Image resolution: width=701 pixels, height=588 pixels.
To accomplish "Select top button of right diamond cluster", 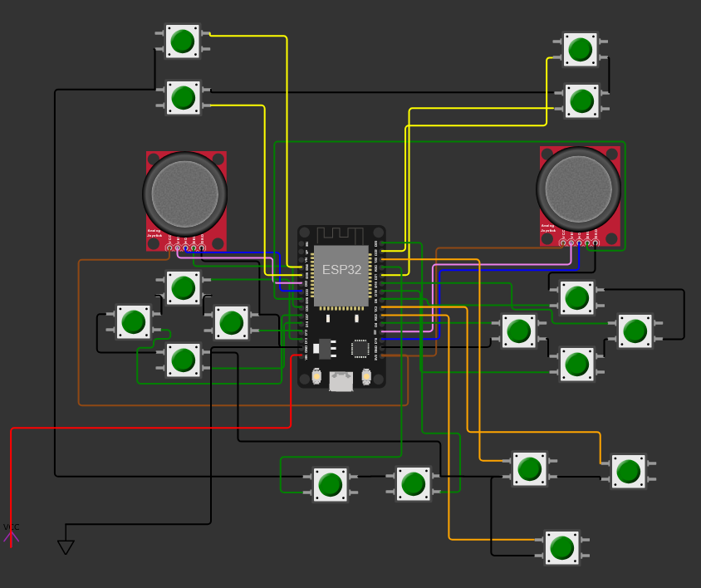I will 576,298.
